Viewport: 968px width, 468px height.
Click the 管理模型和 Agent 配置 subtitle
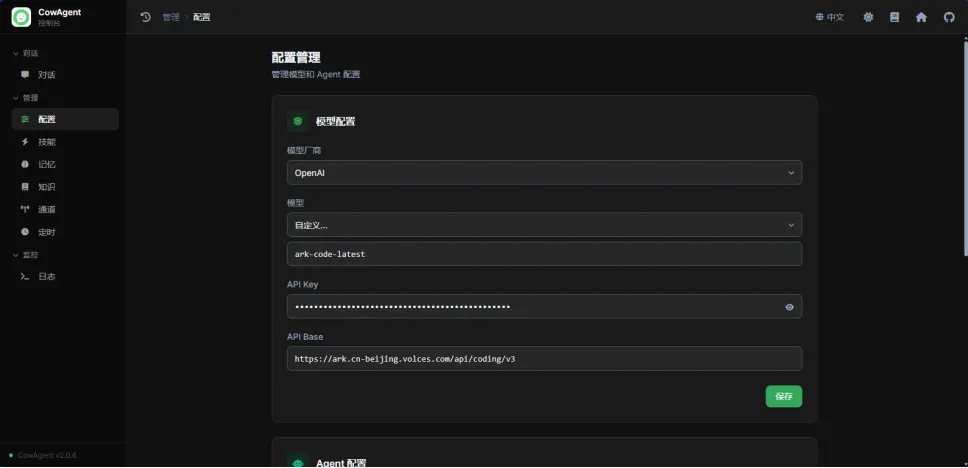coord(315,74)
